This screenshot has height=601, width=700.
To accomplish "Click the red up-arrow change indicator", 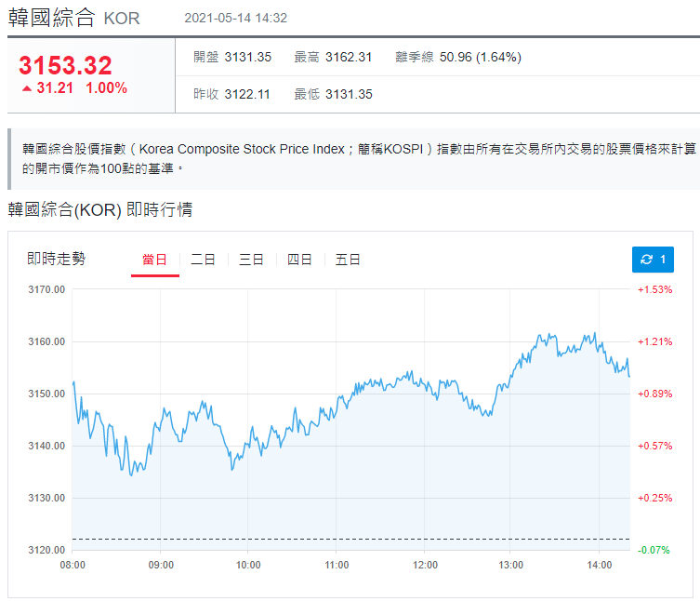I will (x=27, y=88).
